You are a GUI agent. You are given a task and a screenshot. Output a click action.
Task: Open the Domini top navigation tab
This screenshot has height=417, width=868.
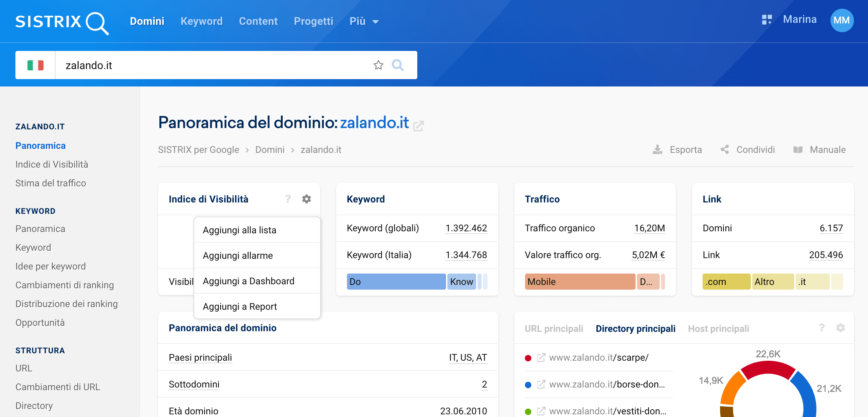[x=147, y=21]
